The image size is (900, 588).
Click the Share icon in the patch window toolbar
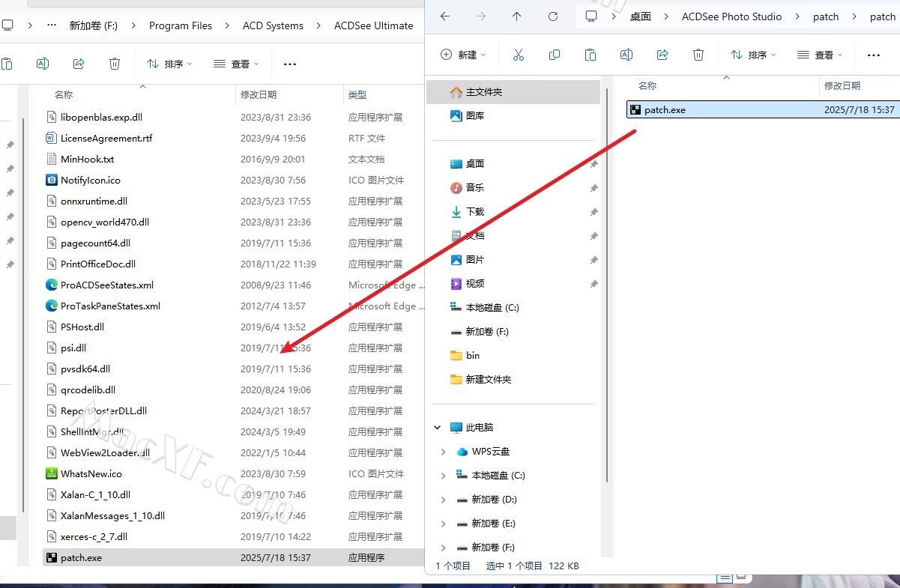pyautogui.click(x=662, y=55)
